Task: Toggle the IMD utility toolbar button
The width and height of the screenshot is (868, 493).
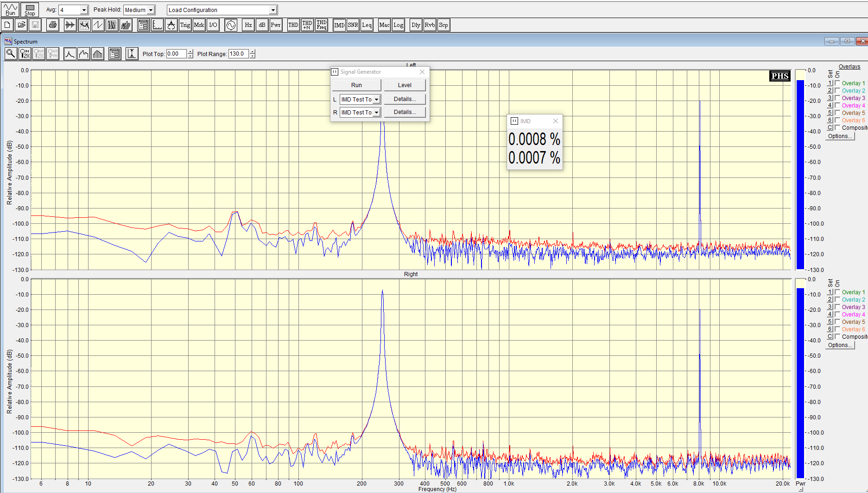Action: pyautogui.click(x=339, y=25)
